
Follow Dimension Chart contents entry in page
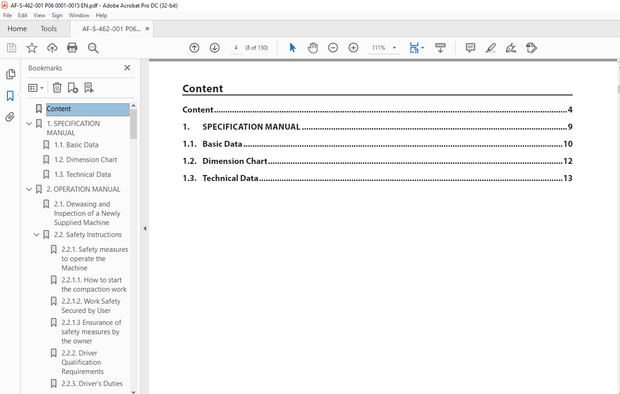[x=377, y=161]
